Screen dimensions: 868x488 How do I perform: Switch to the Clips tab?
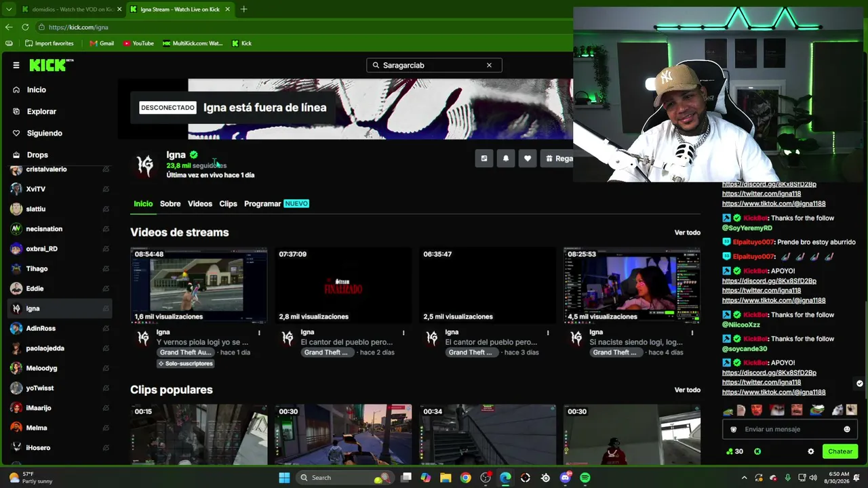click(228, 203)
